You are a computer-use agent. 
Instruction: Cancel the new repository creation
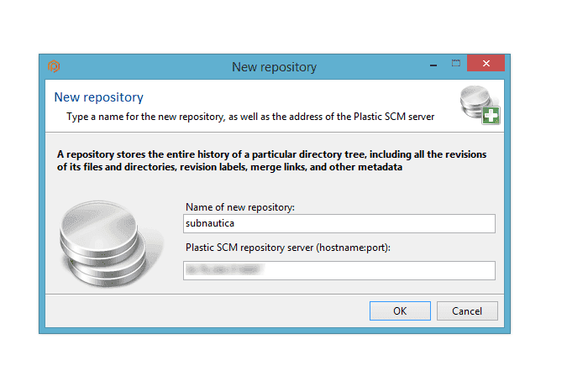click(x=466, y=310)
